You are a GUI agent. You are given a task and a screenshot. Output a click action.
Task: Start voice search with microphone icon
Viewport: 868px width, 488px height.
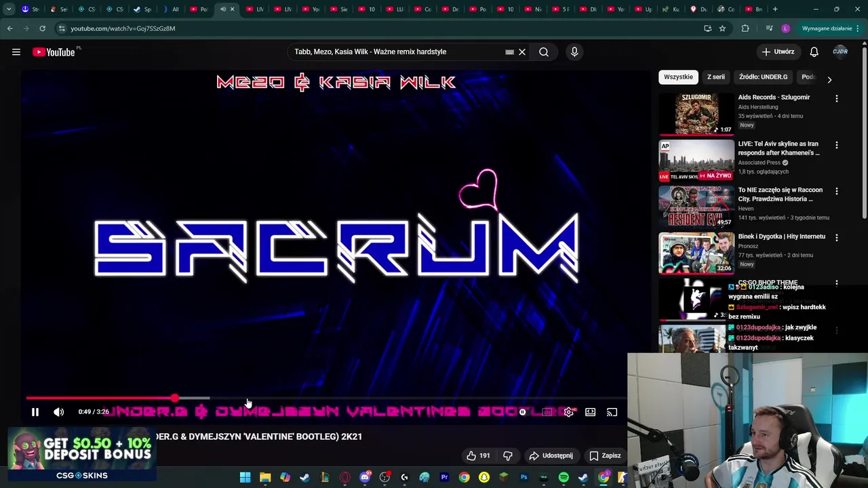[x=574, y=52]
